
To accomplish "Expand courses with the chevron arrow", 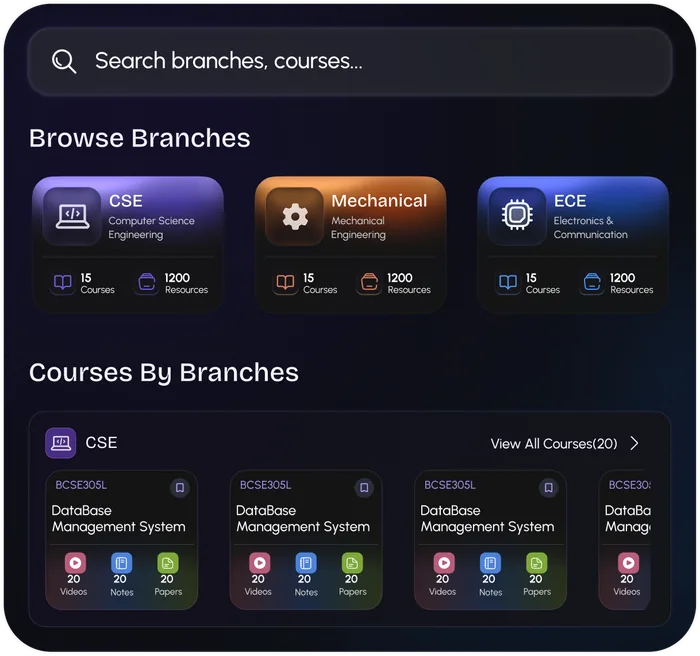I will pos(634,443).
